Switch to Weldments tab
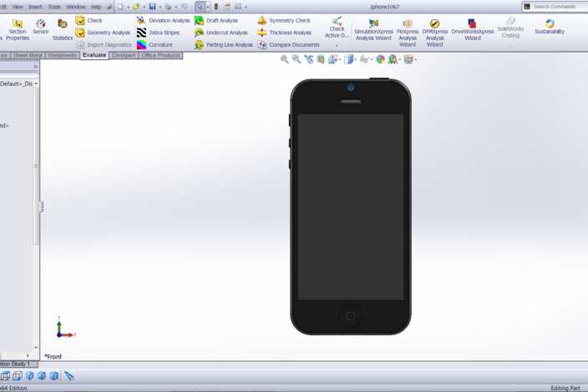 click(x=63, y=55)
